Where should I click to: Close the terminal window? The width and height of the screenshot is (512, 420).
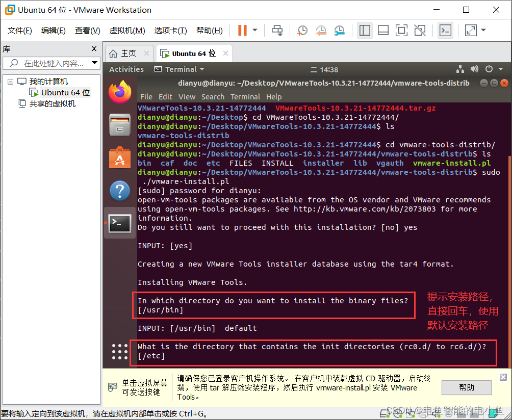pos(504,83)
